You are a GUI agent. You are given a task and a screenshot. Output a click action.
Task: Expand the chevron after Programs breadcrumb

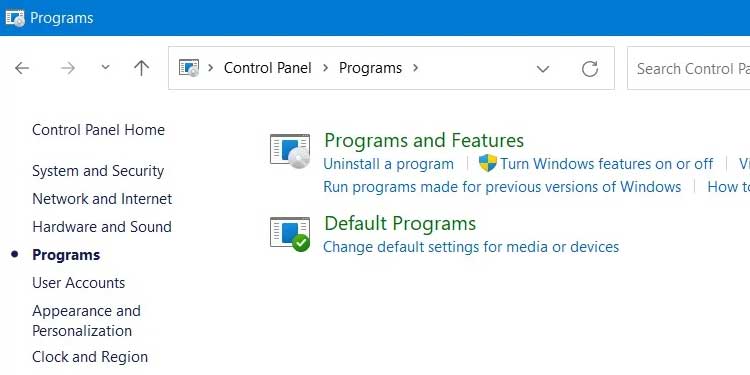(415, 68)
